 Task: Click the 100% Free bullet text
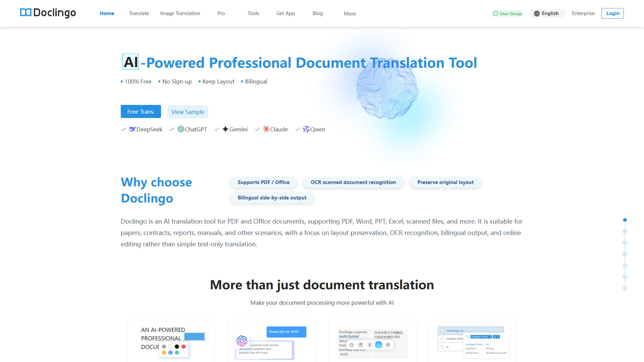pyautogui.click(x=138, y=81)
